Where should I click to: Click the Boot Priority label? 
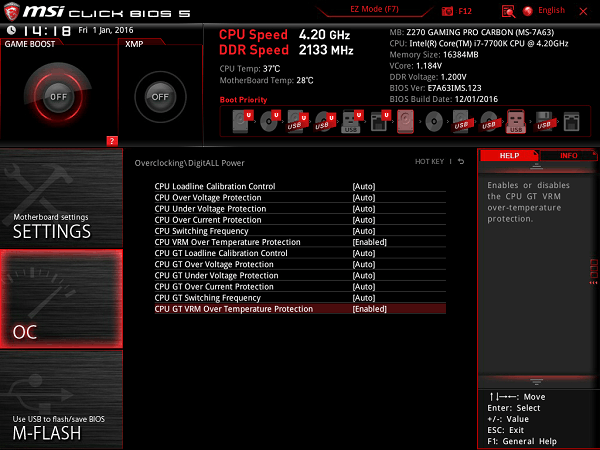[x=243, y=100]
